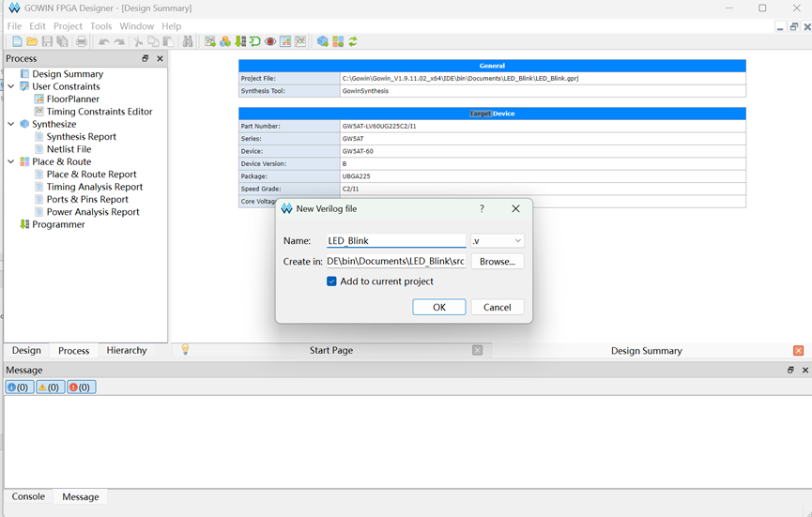Switch to the Start Page tab
Screen dimensions: 812x517
tap(331, 350)
